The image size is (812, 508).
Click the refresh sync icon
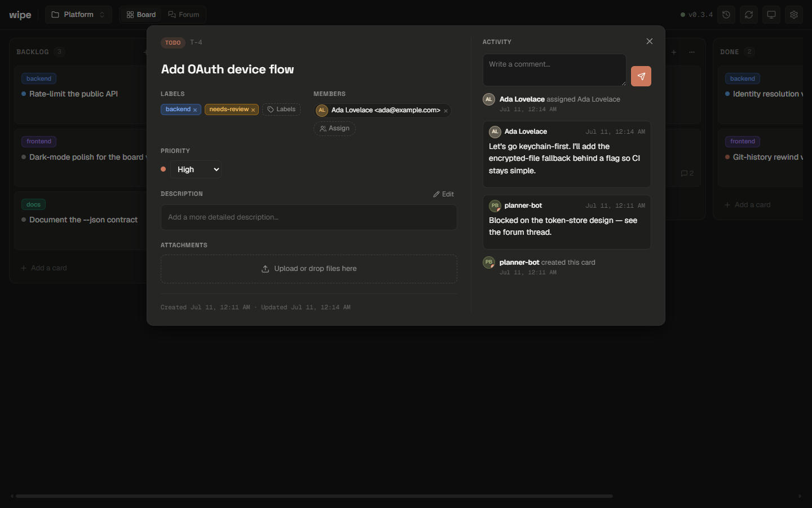point(749,15)
